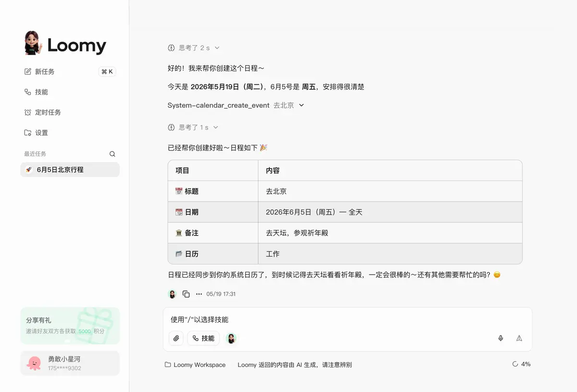The image size is (577, 392).
Task: Expand the 思考了 2 s thinking section
Action: click(194, 48)
